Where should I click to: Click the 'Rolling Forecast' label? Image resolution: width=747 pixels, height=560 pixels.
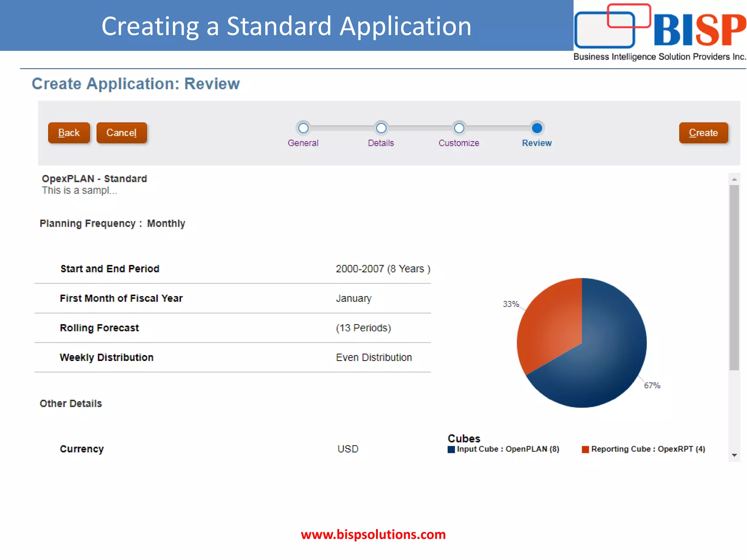99,328
